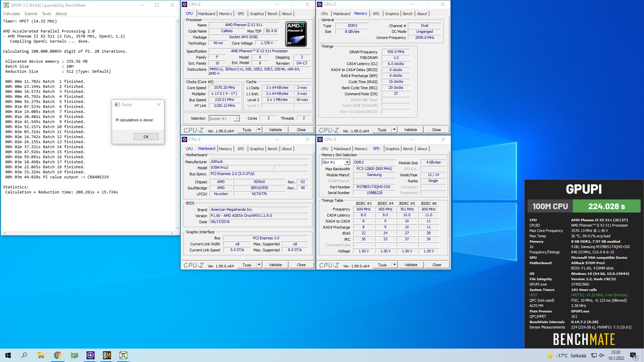The image size is (644, 362).
Task: Select SPD tab in Mainboard window
Action: (x=241, y=149)
